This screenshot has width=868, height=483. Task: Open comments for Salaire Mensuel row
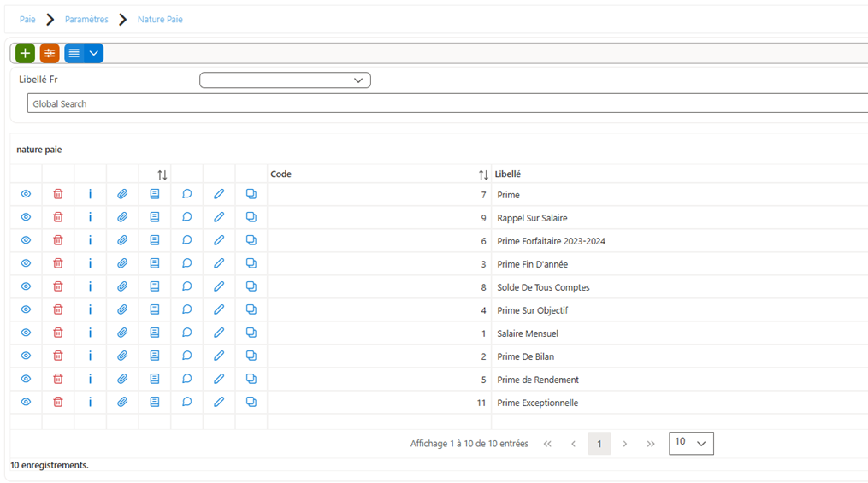(x=187, y=333)
